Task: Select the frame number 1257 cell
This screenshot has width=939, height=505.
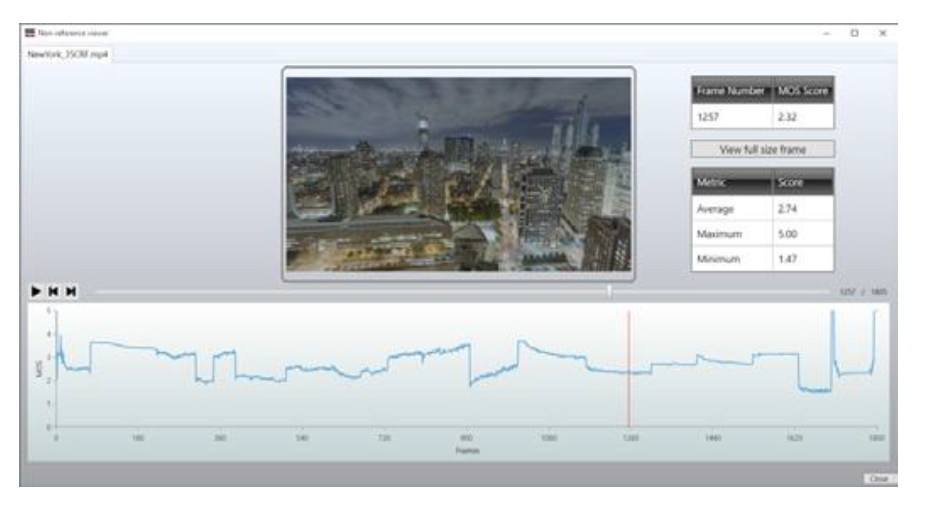Action: pos(730,117)
